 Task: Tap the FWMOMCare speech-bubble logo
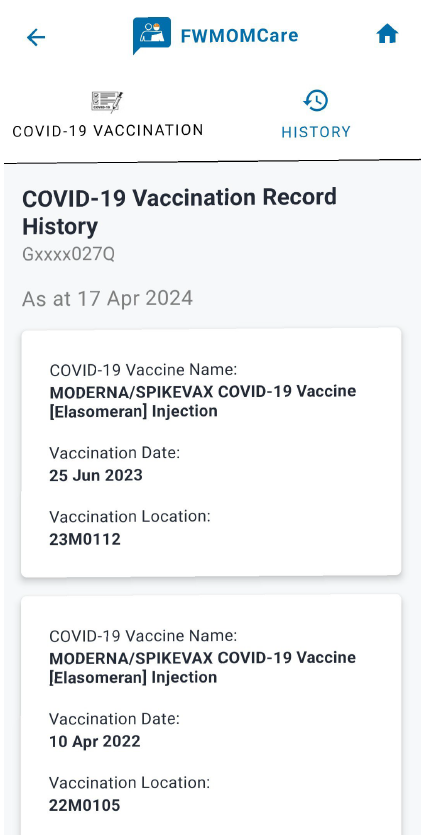click(152, 36)
